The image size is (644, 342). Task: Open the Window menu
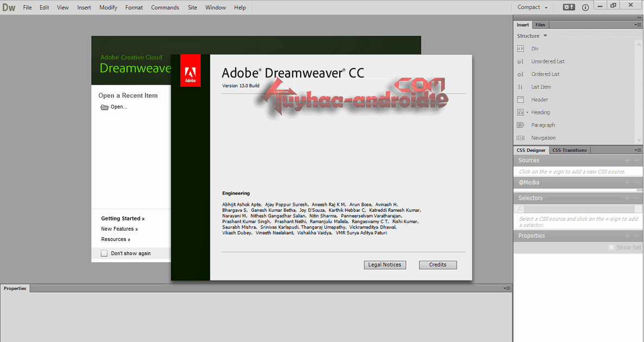pyautogui.click(x=215, y=8)
